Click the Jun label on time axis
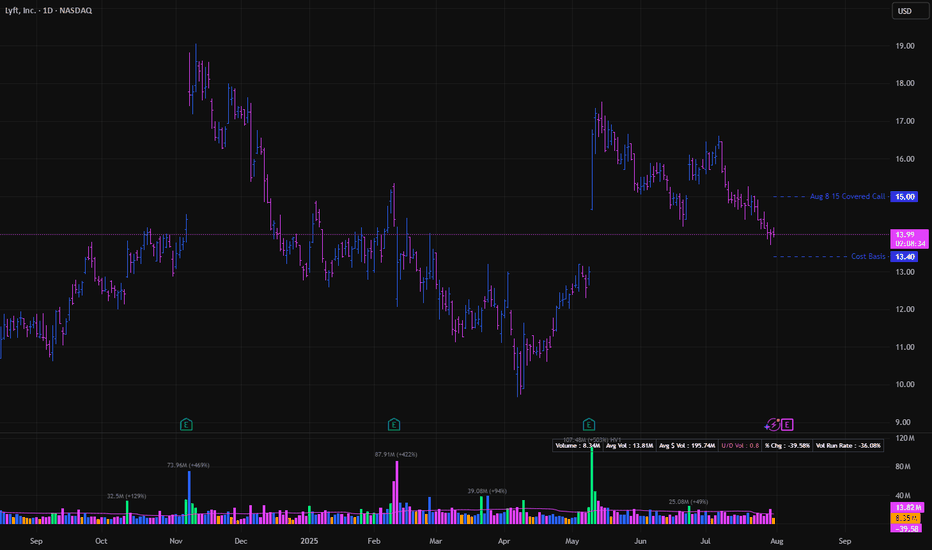The image size is (932, 550). point(640,541)
